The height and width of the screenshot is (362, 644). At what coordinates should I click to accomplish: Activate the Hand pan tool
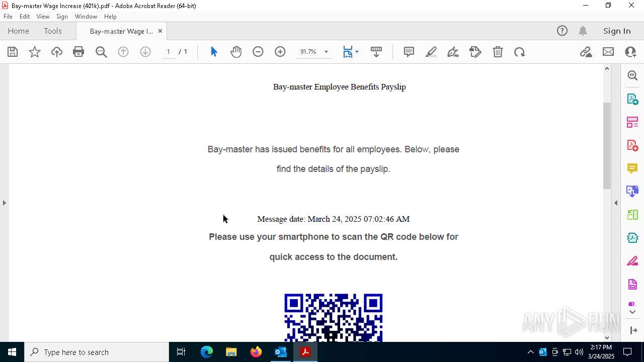pyautogui.click(x=236, y=52)
